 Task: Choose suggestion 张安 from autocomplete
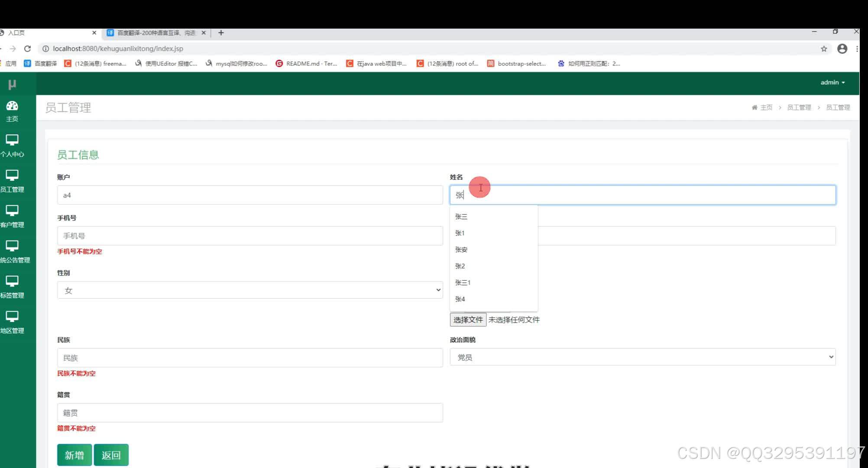494,249
